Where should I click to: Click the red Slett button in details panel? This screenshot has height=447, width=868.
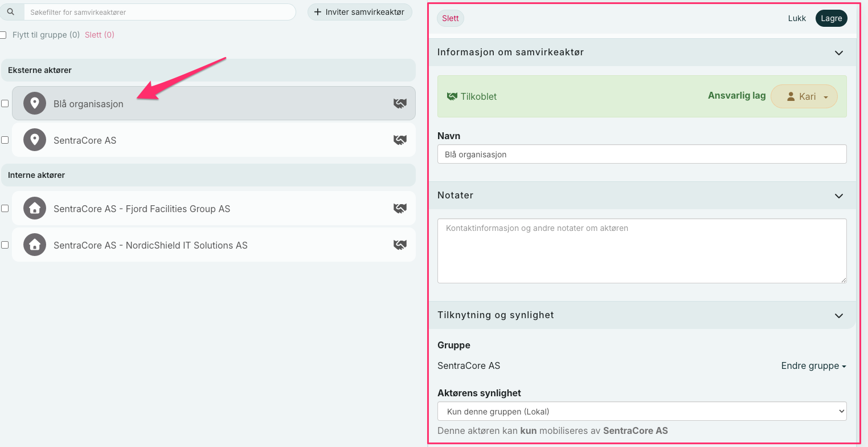(x=450, y=18)
